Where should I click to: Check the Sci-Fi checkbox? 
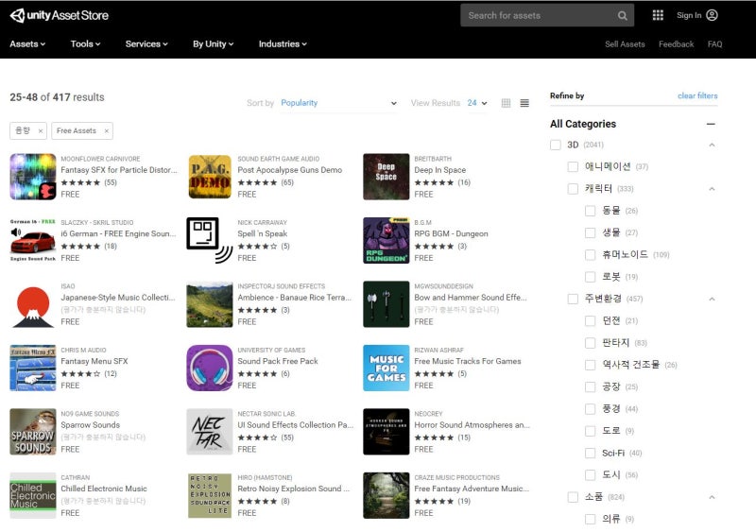tap(590, 453)
